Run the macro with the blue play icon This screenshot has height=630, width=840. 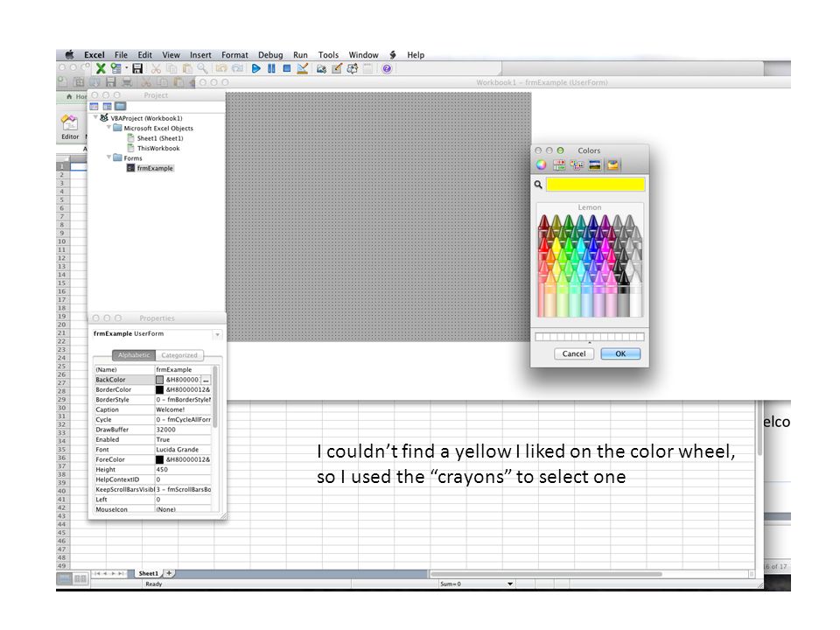[256, 68]
